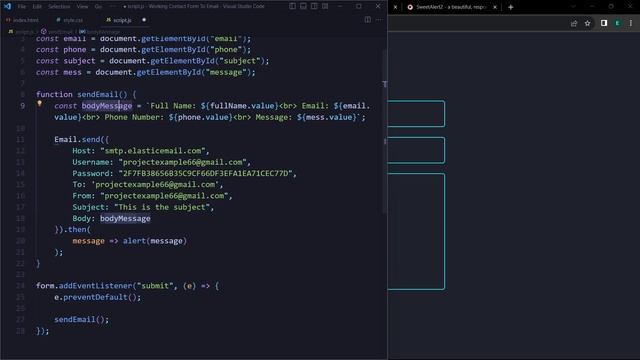Screen dimensions: 640x360
Task: Click the SweetAlert2 tab favicon
Action: click(410, 7)
